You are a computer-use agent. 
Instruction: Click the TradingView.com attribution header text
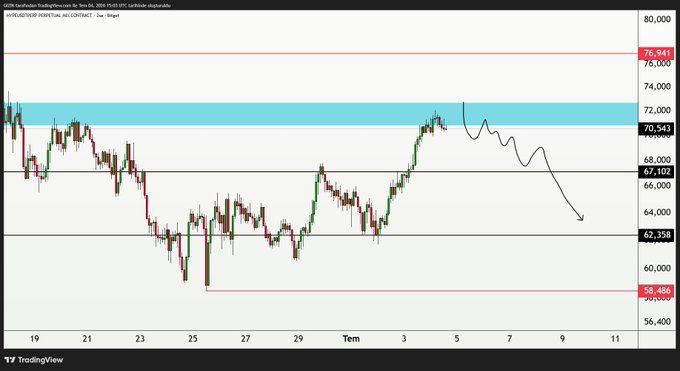pyautogui.click(x=88, y=6)
